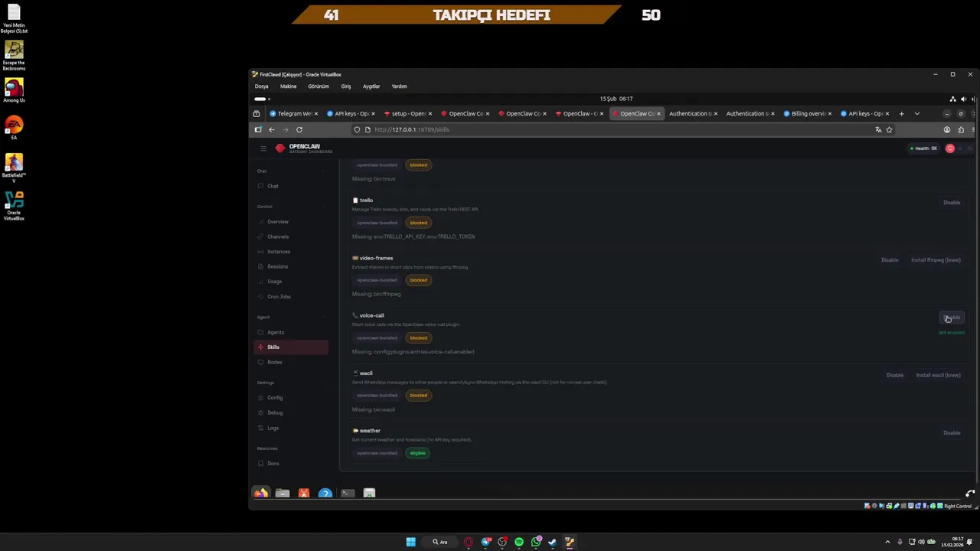The height and width of the screenshot is (551, 980).
Task: Click the 15 Şub 06:17 clock in the VM
Action: [616, 99]
